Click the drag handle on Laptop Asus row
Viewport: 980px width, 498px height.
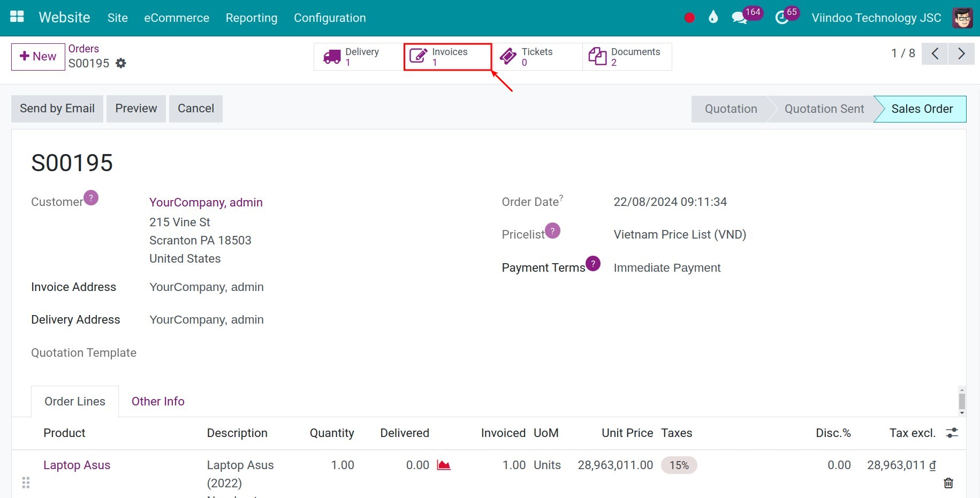click(x=26, y=483)
